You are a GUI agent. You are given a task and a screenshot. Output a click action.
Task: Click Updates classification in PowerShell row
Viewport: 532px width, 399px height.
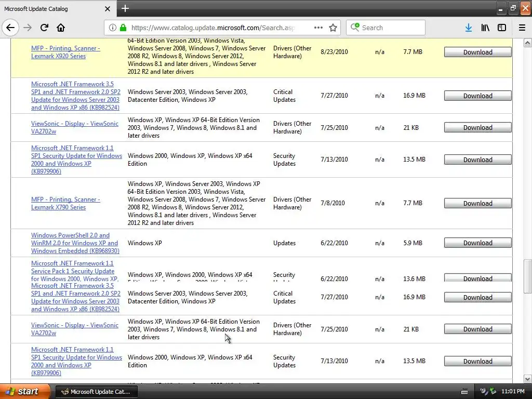284,243
